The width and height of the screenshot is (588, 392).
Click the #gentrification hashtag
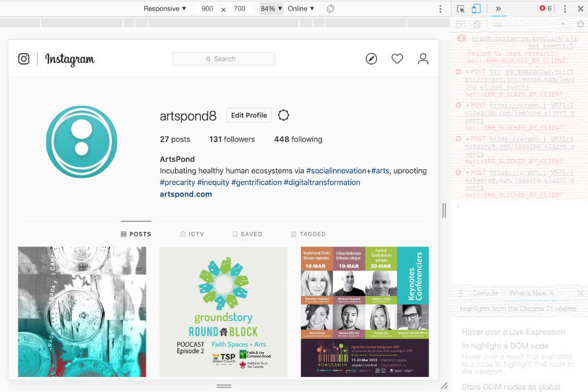pos(257,182)
